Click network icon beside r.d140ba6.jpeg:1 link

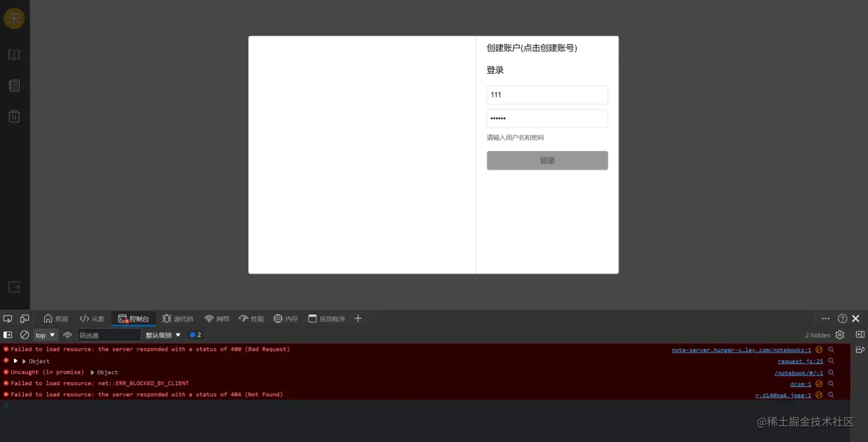(819, 395)
